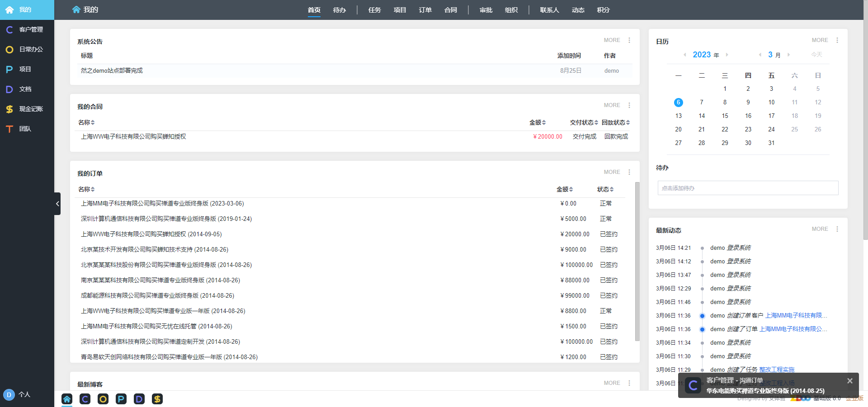Click MORE in 系统公告 panel
Screen dimensions: 868x407
pos(612,40)
